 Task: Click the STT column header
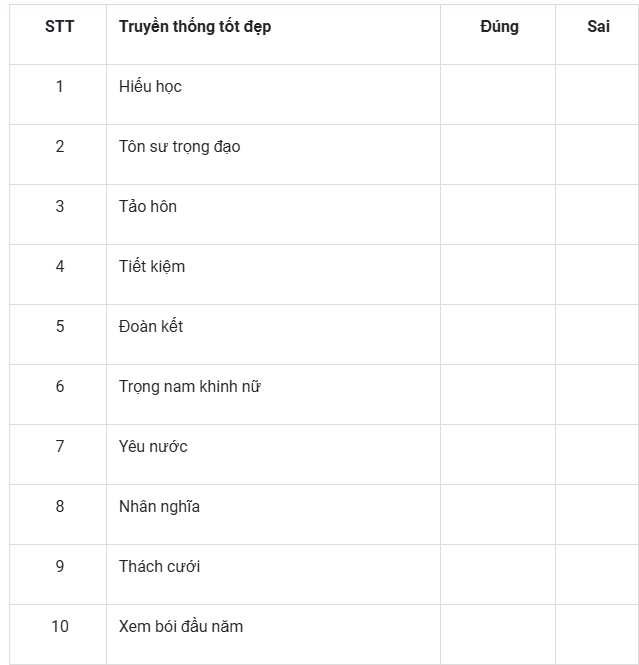tap(58, 35)
